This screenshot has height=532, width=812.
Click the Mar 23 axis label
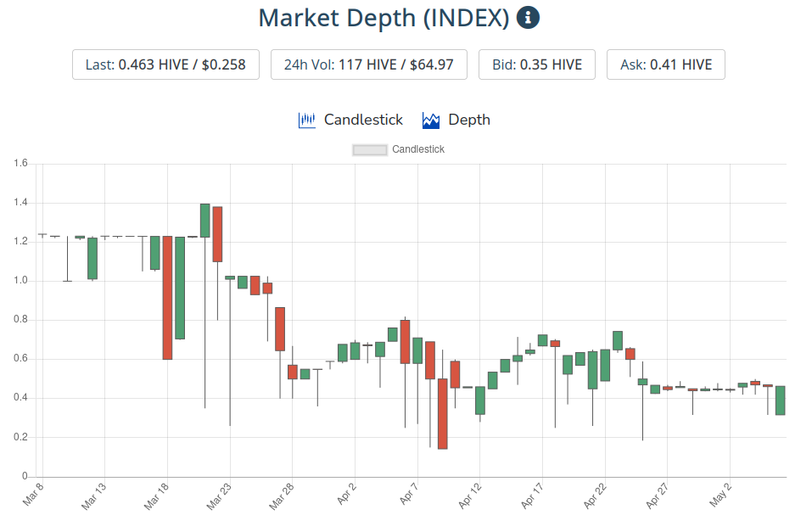[x=219, y=496]
